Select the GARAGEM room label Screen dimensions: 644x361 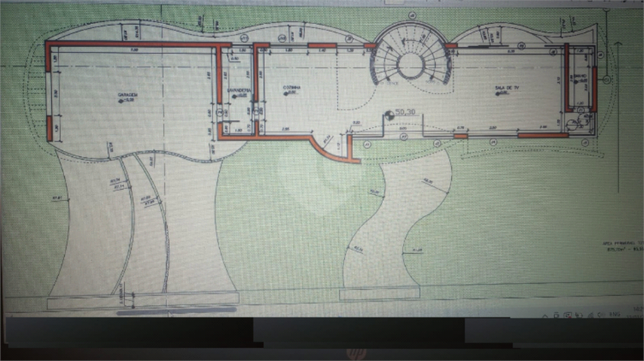[x=129, y=94]
